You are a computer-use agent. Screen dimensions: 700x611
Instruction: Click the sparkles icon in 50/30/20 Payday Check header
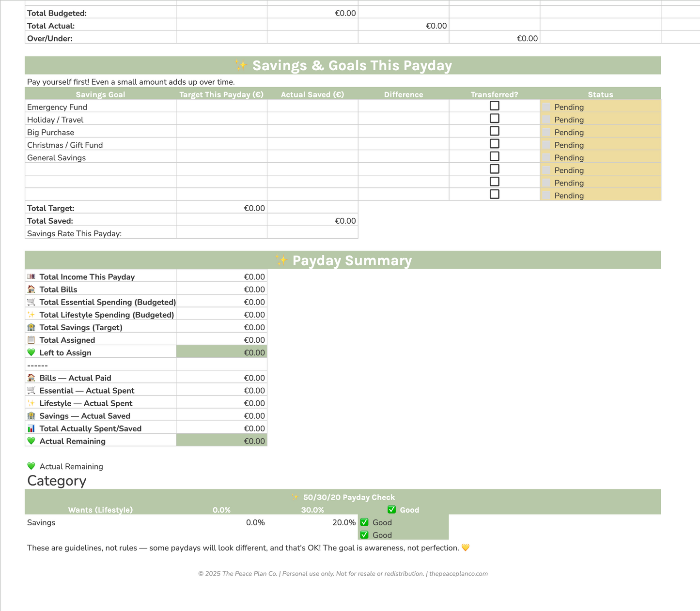(x=295, y=497)
